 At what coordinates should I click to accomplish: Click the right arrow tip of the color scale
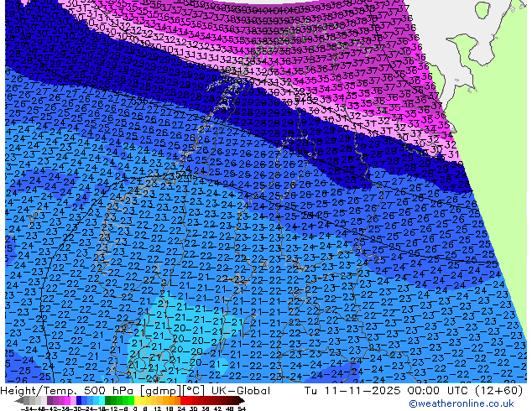[243, 401]
